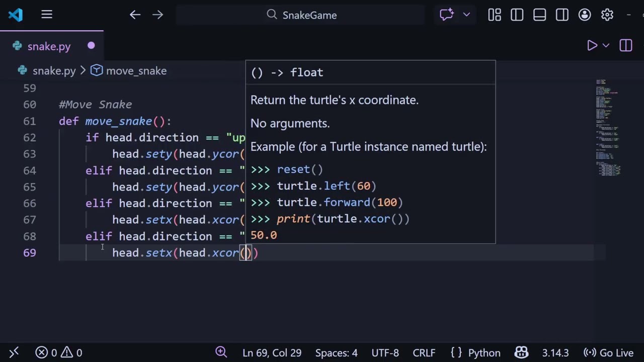The height and width of the screenshot is (362, 644).
Task: Click the SnakeGame search command center
Action: [x=300, y=15]
